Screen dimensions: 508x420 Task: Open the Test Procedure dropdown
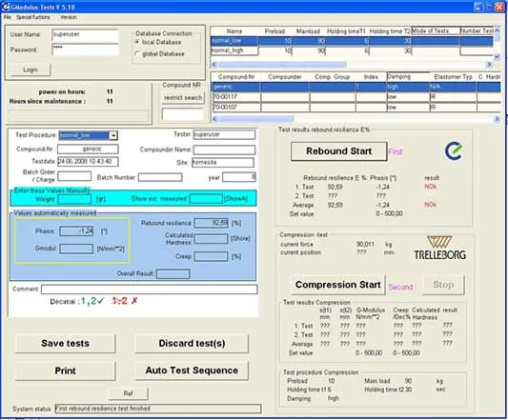click(x=113, y=135)
